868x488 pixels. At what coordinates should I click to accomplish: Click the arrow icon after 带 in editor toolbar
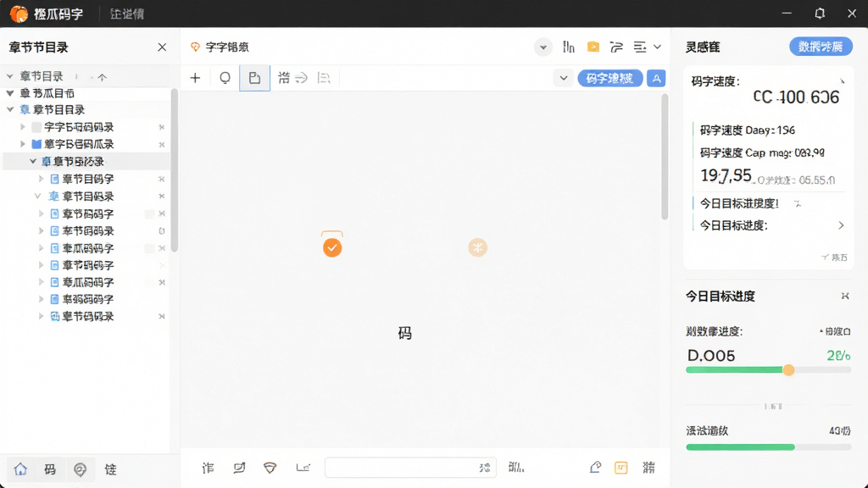pyautogui.click(x=301, y=78)
